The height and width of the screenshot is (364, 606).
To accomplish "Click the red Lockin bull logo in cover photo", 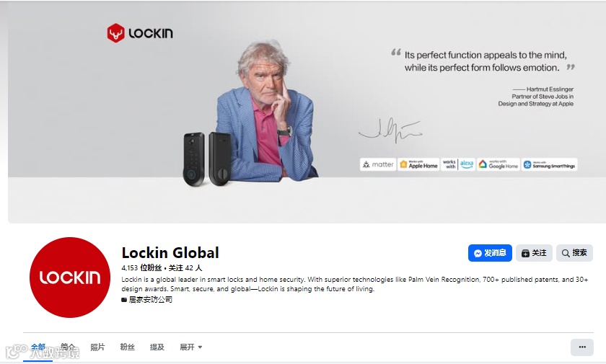I will click(x=115, y=33).
